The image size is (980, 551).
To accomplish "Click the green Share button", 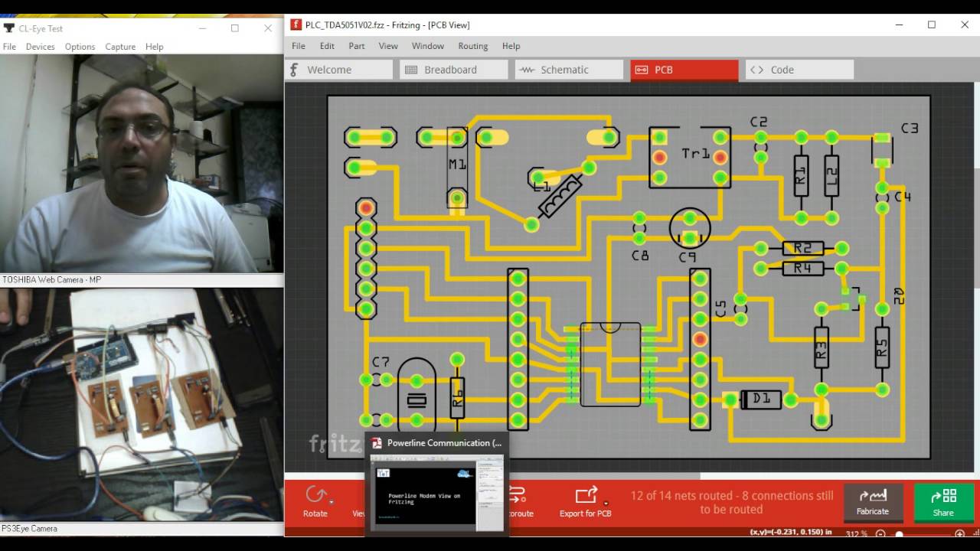I will [943, 503].
